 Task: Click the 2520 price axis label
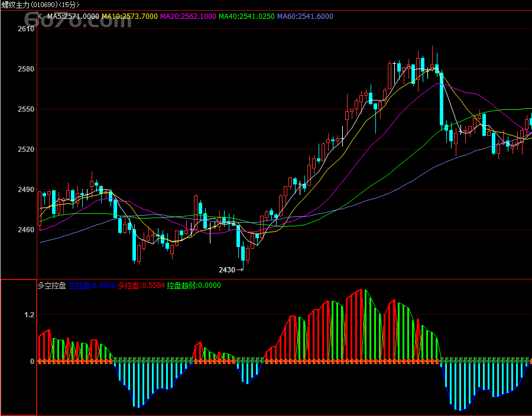click(x=26, y=149)
